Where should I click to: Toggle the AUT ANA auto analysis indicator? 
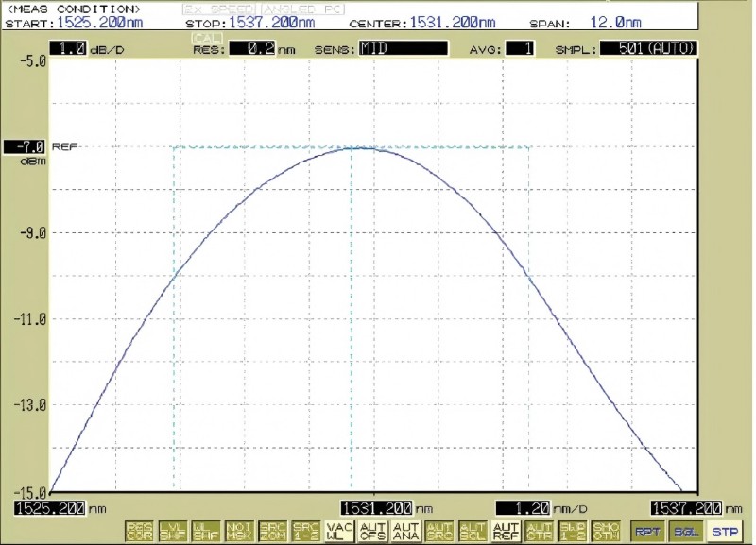pyautogui.click(x=406, y=531)
